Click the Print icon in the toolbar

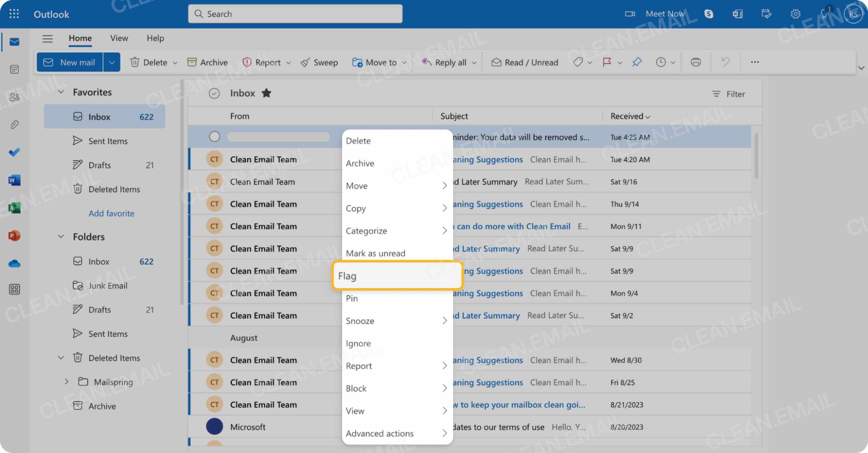coord(696,62)
